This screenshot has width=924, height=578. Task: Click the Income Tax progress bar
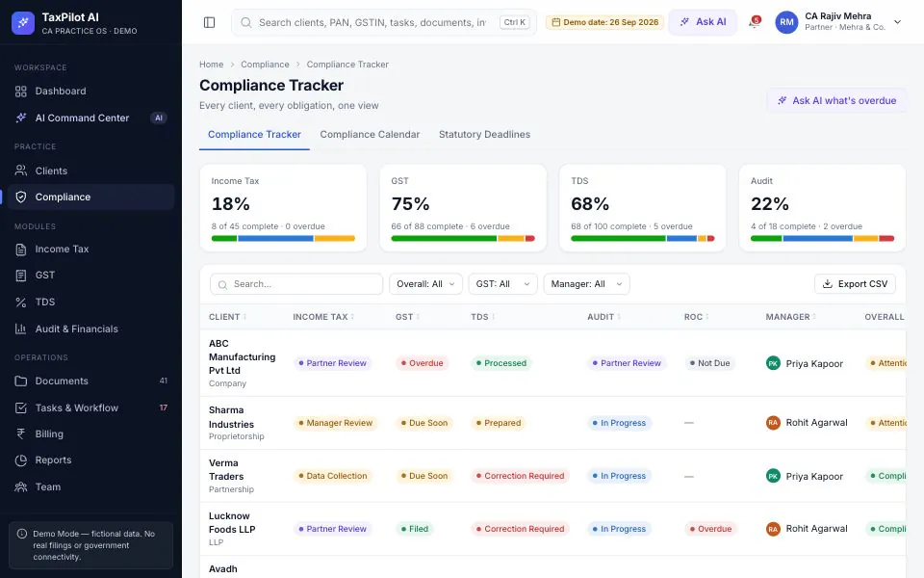pyautogui.click(x=283, y=239)
